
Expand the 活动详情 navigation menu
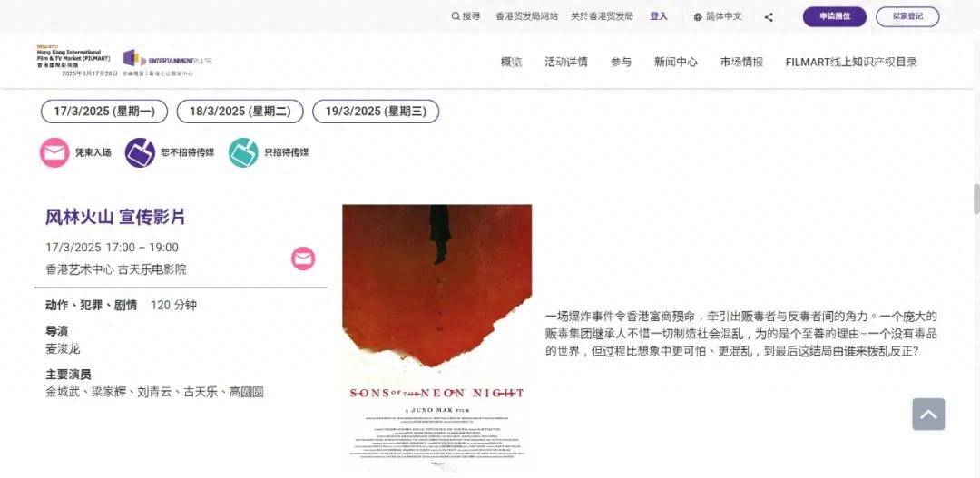click(x=565, y=62)
